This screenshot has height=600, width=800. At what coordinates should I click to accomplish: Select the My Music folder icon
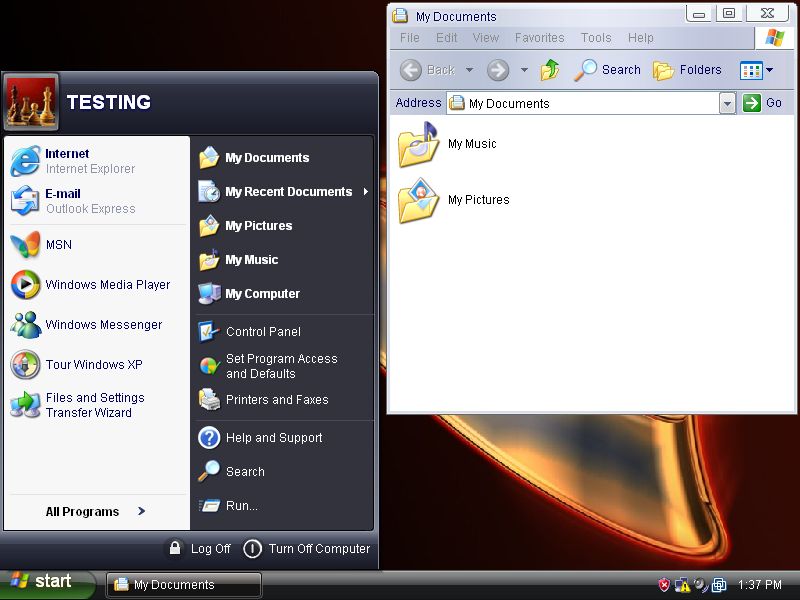pyautogui.click(x=418, y=145)
